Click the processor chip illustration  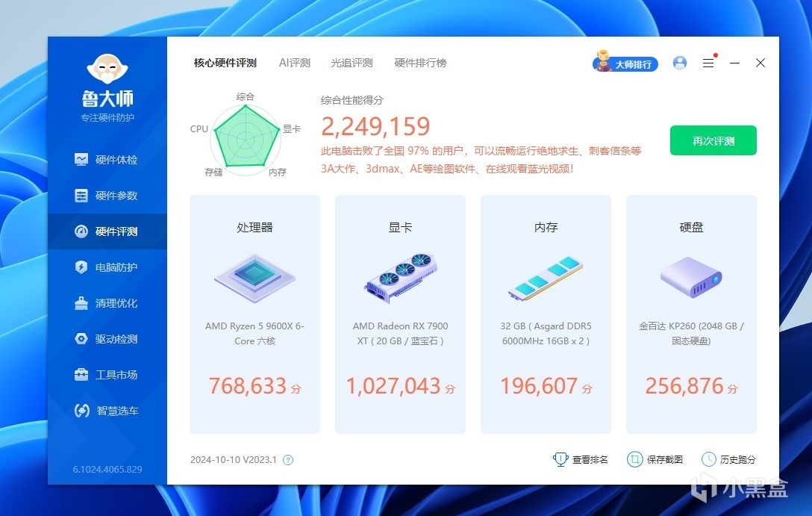coord(254,279)
